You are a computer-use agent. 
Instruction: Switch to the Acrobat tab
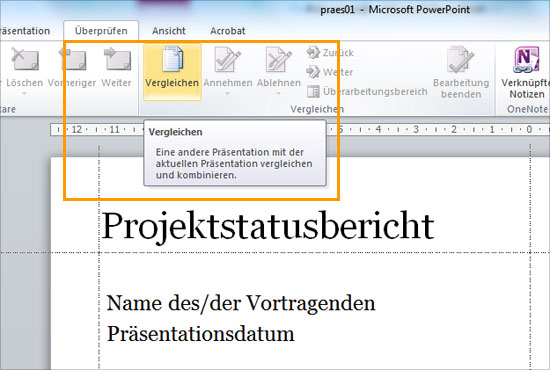click(228, 31)
